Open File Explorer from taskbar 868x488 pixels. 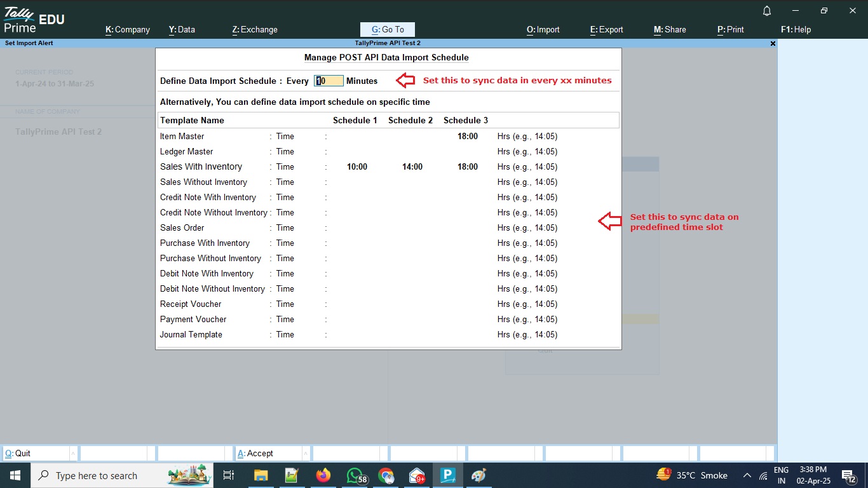point(261,475)
